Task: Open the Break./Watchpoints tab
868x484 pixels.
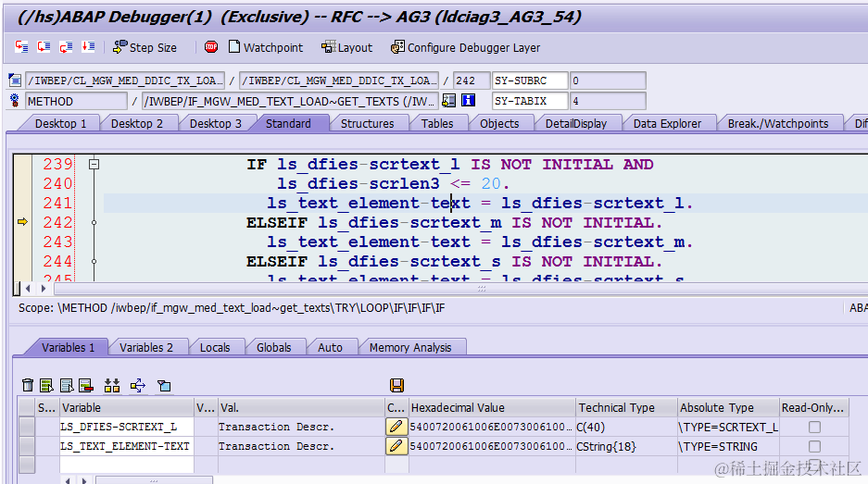Action: [778, 123]
